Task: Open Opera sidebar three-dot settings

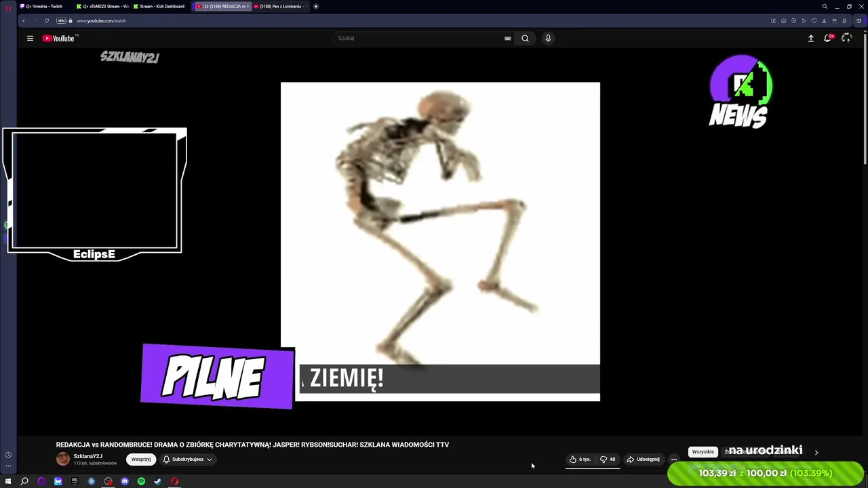Action: coord(8,466)
